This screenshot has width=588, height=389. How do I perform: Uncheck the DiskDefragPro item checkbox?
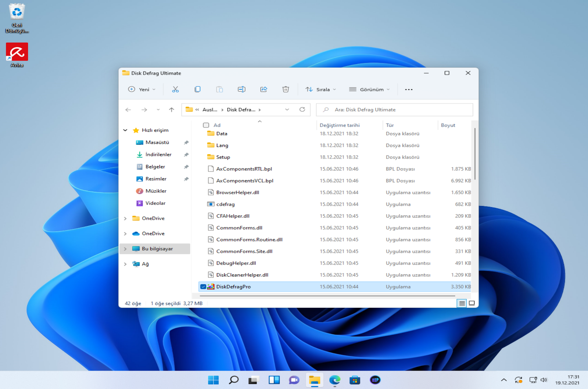click(203, 287)
